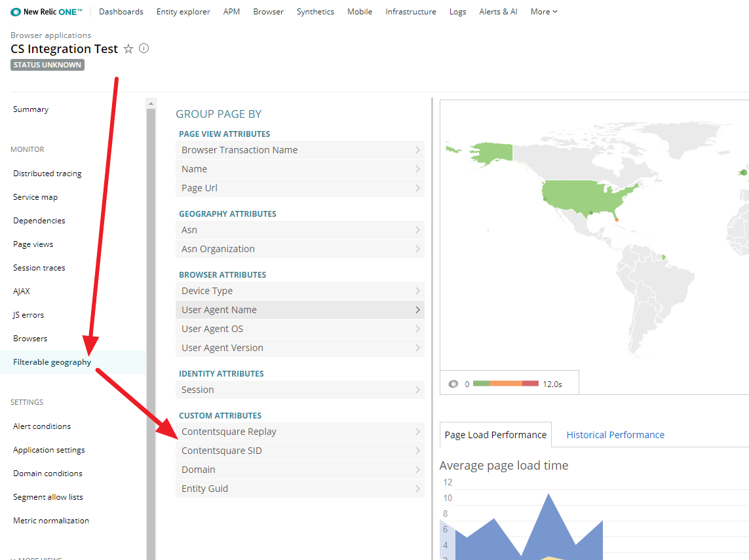The height and width of the screenshot is (560, 749).
Task: Open Metric normalization settings
Action: pyautogui.click(x=51, y=521)
